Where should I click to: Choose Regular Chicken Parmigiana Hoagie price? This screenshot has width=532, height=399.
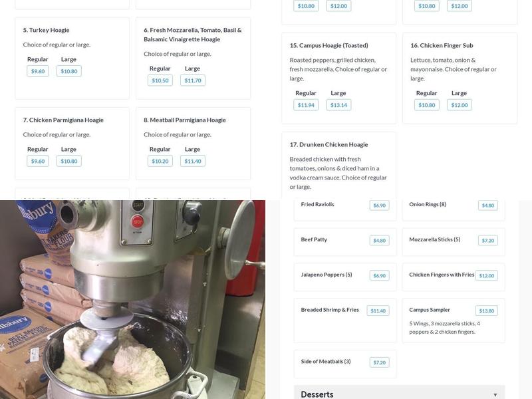pyautogui.click(x=38, y=161)
